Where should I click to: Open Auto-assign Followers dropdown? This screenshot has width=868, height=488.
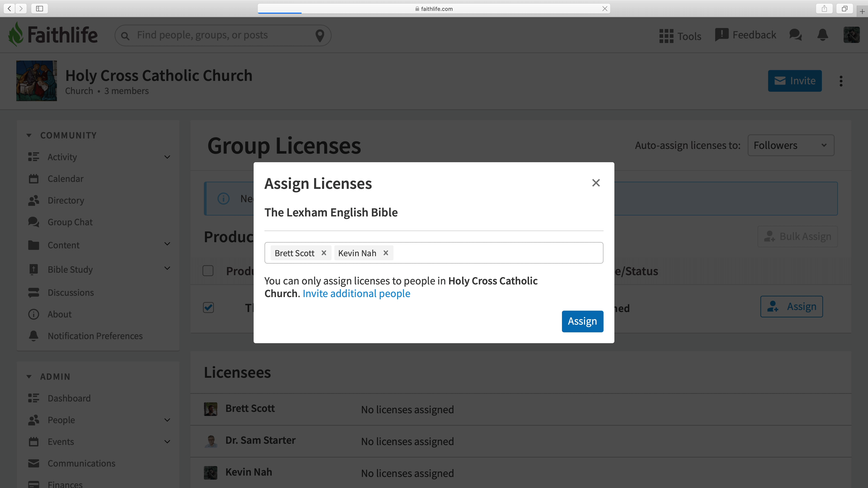tap(790, 145)
